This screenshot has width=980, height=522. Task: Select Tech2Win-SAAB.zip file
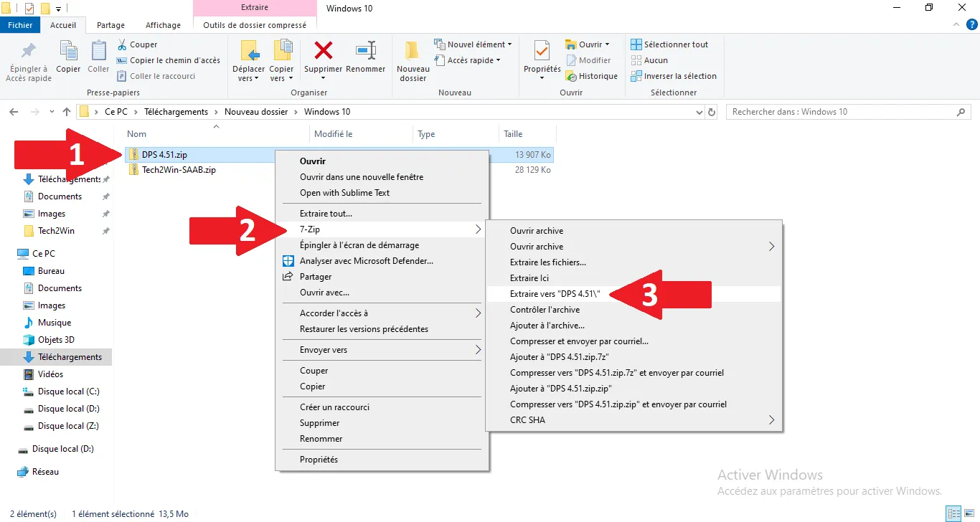[x=179, y=170]
